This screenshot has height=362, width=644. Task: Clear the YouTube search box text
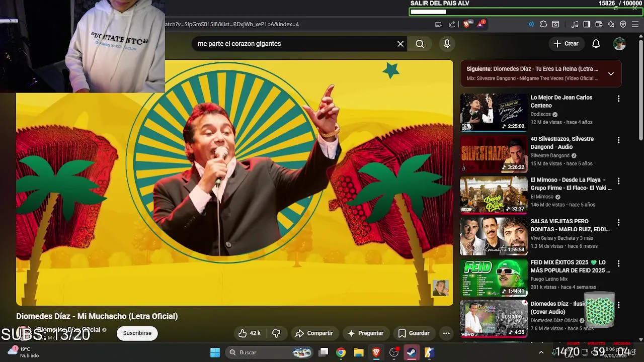click(400, 44)
